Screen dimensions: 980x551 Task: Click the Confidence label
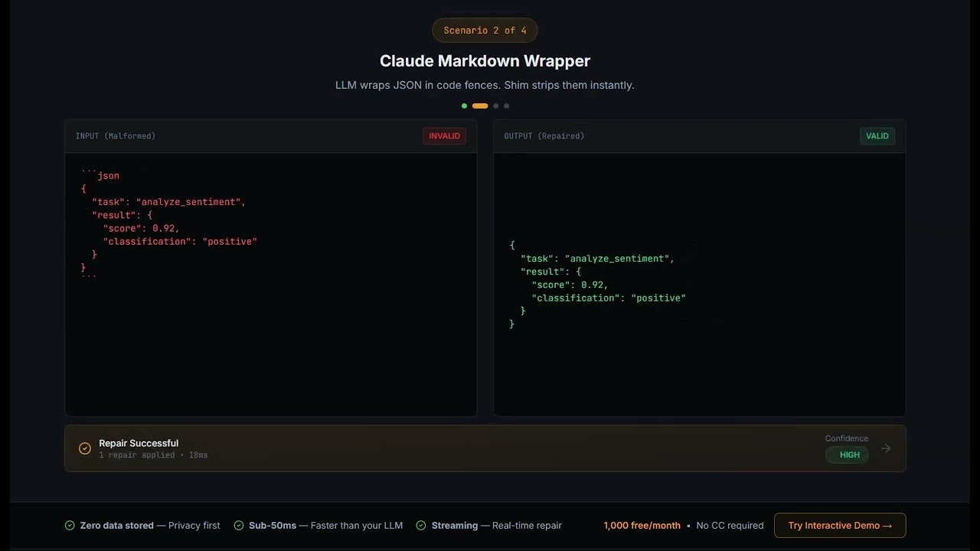click(x=847, y=439)
